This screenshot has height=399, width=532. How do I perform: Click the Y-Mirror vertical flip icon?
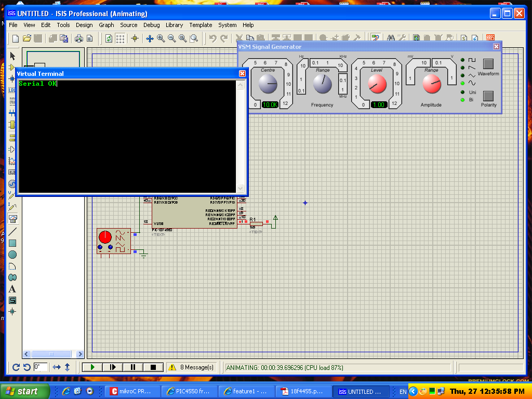(67, 367)
